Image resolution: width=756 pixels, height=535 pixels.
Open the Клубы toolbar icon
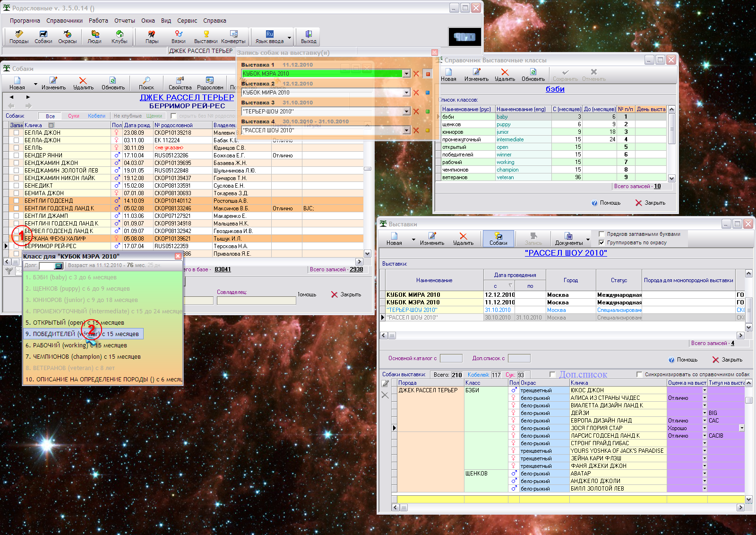[x=120, y=37]
